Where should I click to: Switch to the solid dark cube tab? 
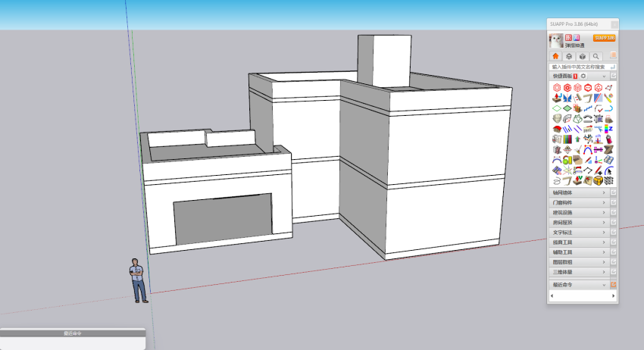(x=583, y=56)
